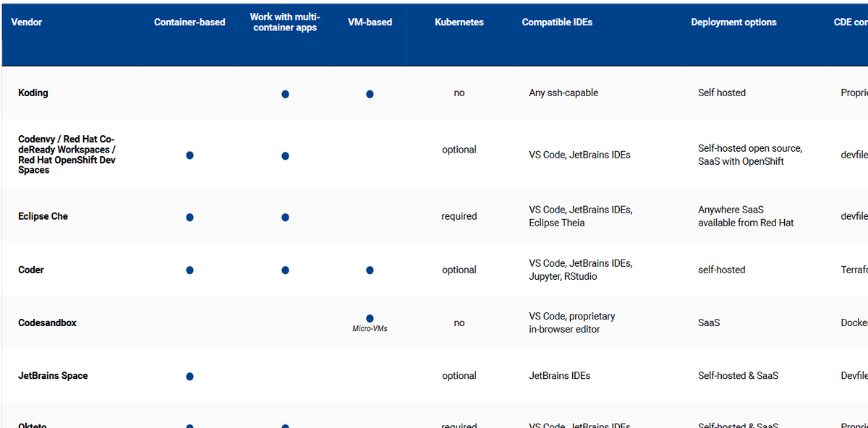Click Codenvy's multi-container apps dot

(285, 155)
